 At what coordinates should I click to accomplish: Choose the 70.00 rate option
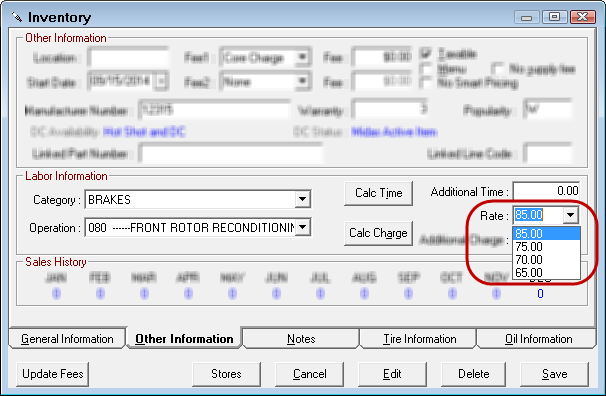coord(546,260)
